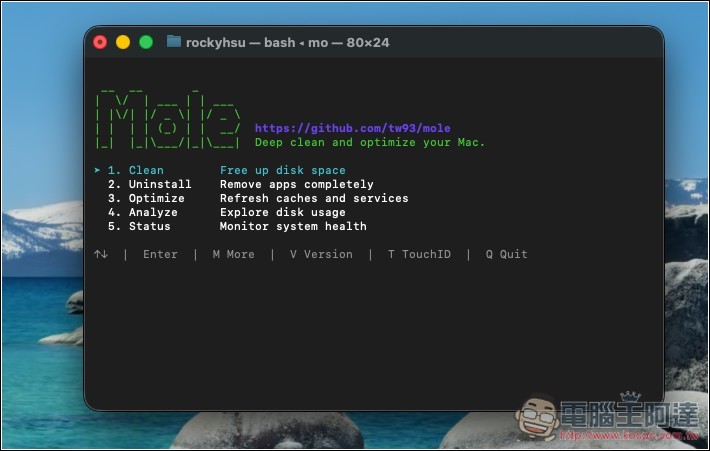Maximize terminal using the green button
The width and height of the screenshot is (710, 451).
146,42
